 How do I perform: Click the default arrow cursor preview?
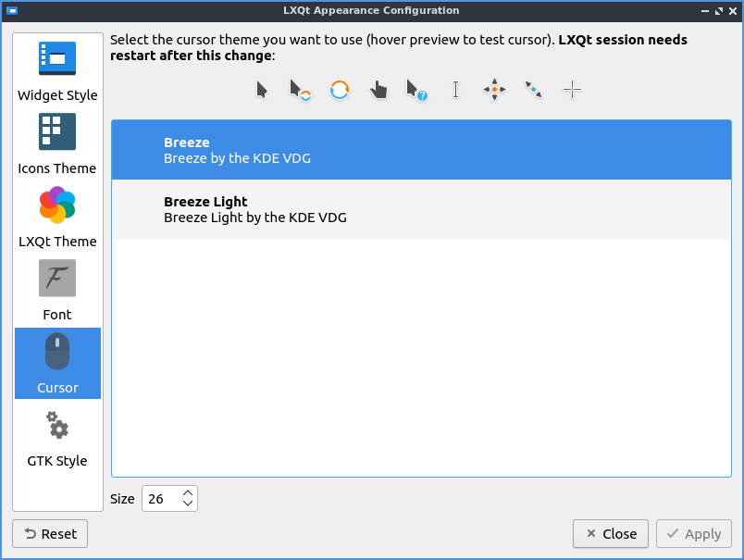262,90
